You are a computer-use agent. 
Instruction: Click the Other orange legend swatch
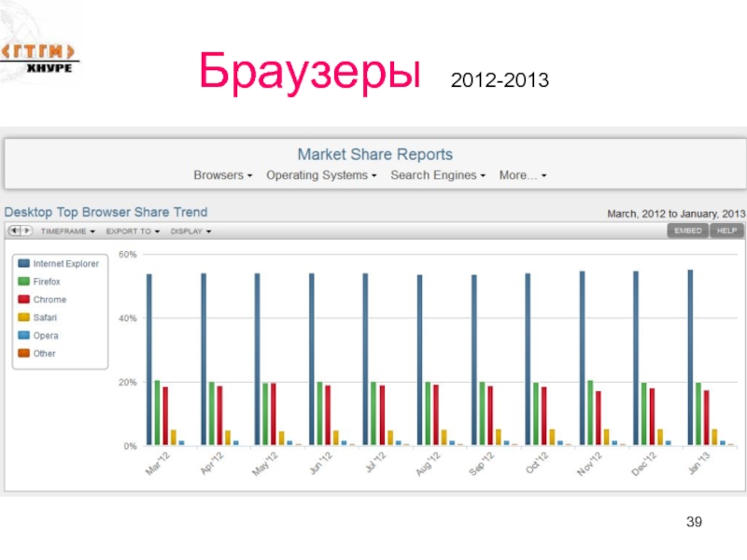[x=22, y=354]
